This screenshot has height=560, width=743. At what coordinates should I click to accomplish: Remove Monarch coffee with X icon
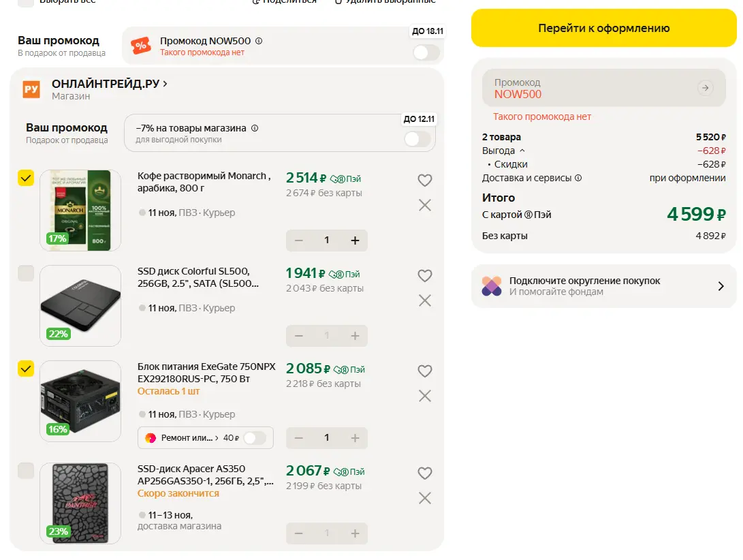pyautogui.click(x=425, y=205)
